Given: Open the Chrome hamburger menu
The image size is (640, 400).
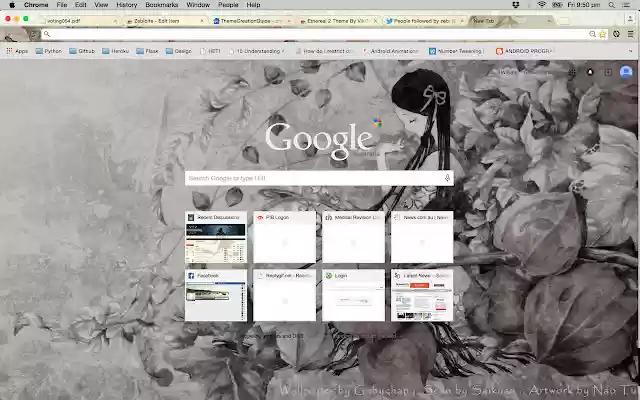Looking at the screenshot, I should (x=631, y=34).
